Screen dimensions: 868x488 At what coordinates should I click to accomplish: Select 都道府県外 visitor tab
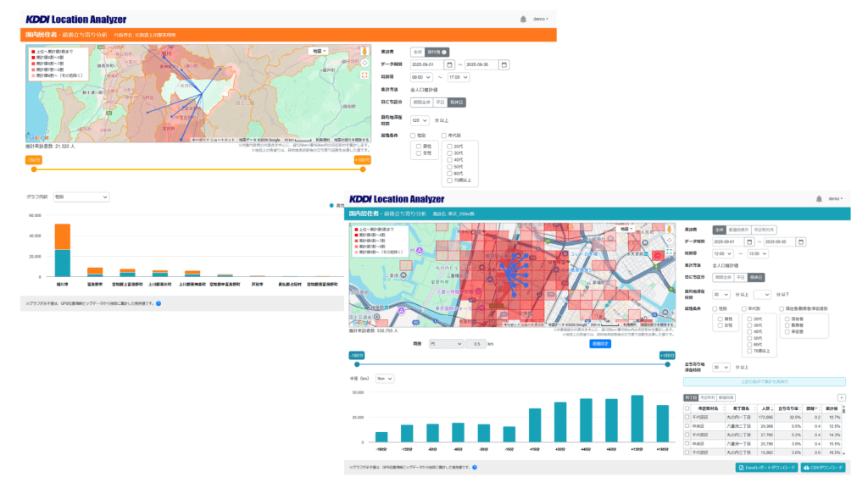tap(738, 230)
